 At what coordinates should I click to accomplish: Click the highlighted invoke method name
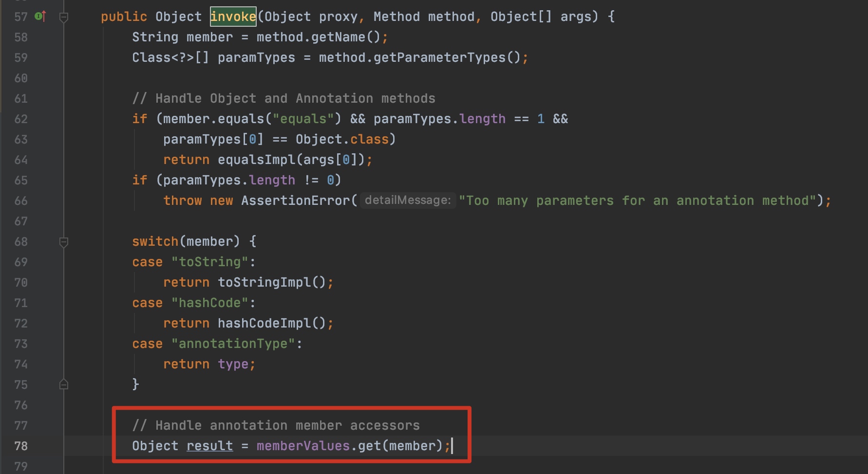click(233, 17)
